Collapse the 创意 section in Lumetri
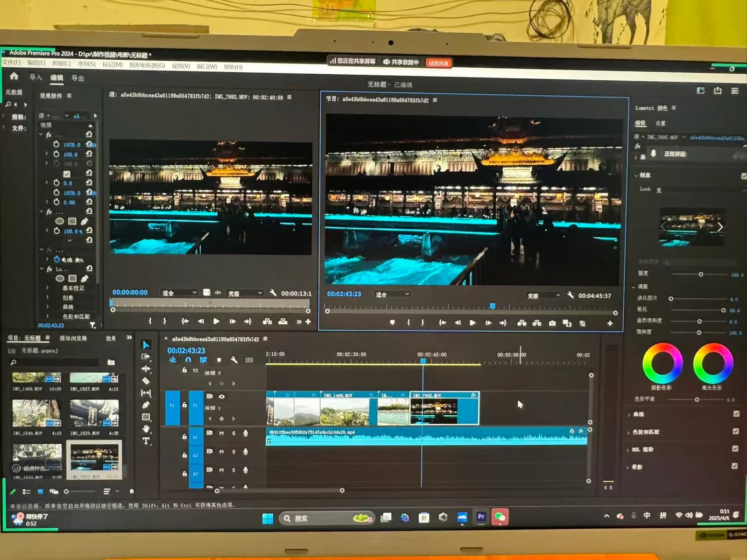The height and width of the screenshot is (560, 747). [x=636, y=175]
